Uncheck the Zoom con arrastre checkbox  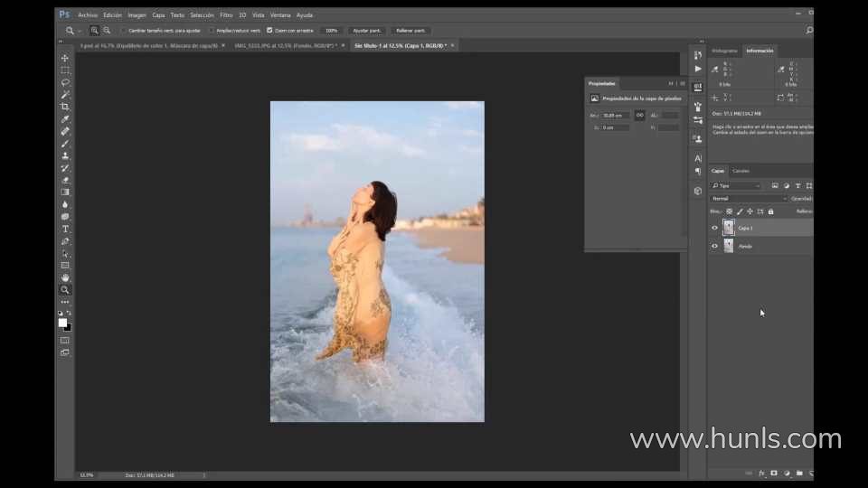269,30
